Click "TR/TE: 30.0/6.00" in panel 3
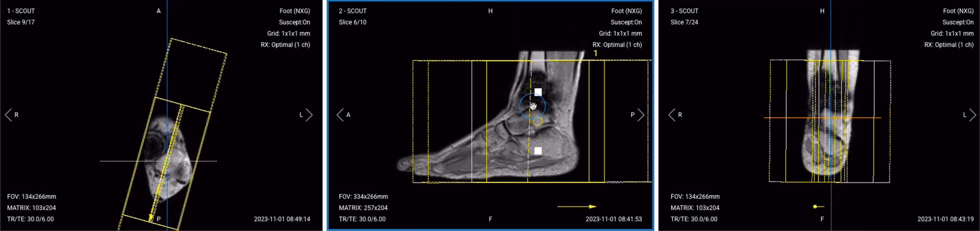This screenshot has width=980, height=231. tap(694, 219)
